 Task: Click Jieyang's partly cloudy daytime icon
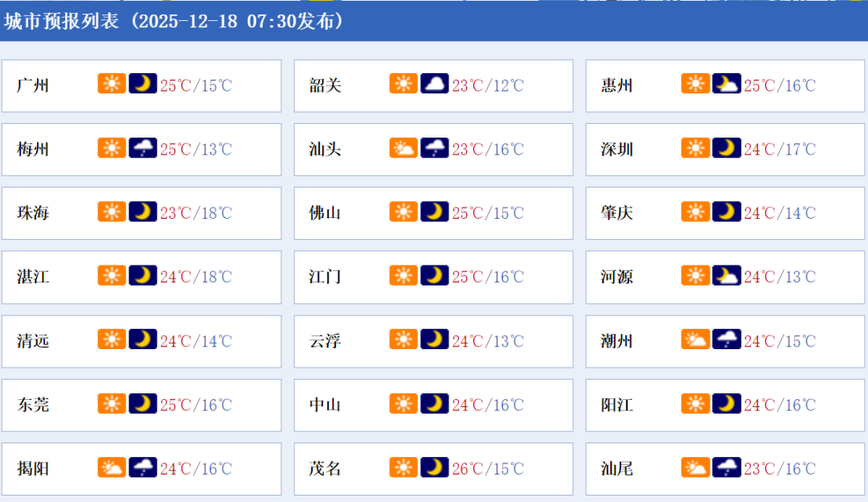(x=112, y=467)
